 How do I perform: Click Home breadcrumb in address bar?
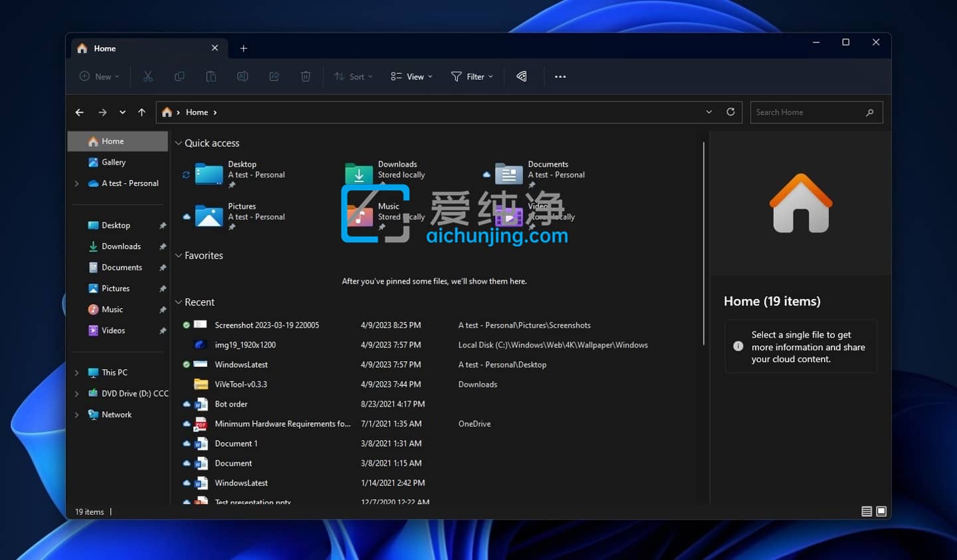(x=197, y=112)
